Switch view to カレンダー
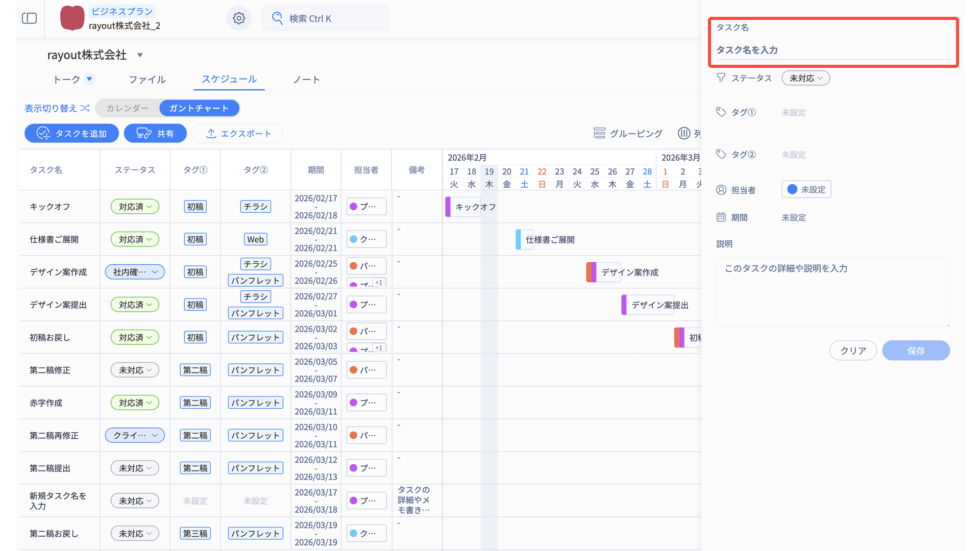The height and width of the screenshot is (551, 980). [x=128, y=108]
